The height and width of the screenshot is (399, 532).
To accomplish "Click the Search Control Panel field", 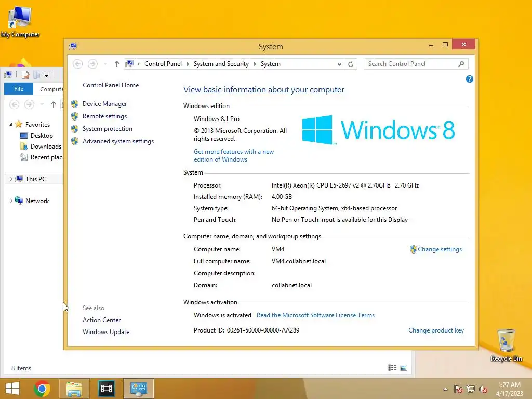I will click(x=416, y=64).
